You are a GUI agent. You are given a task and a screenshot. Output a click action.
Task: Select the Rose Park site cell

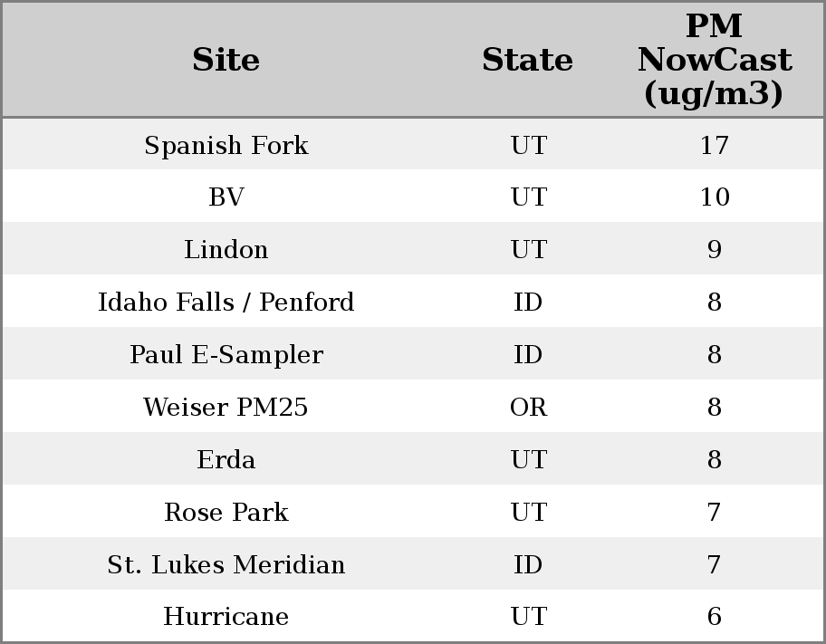[x=226, y=512]
